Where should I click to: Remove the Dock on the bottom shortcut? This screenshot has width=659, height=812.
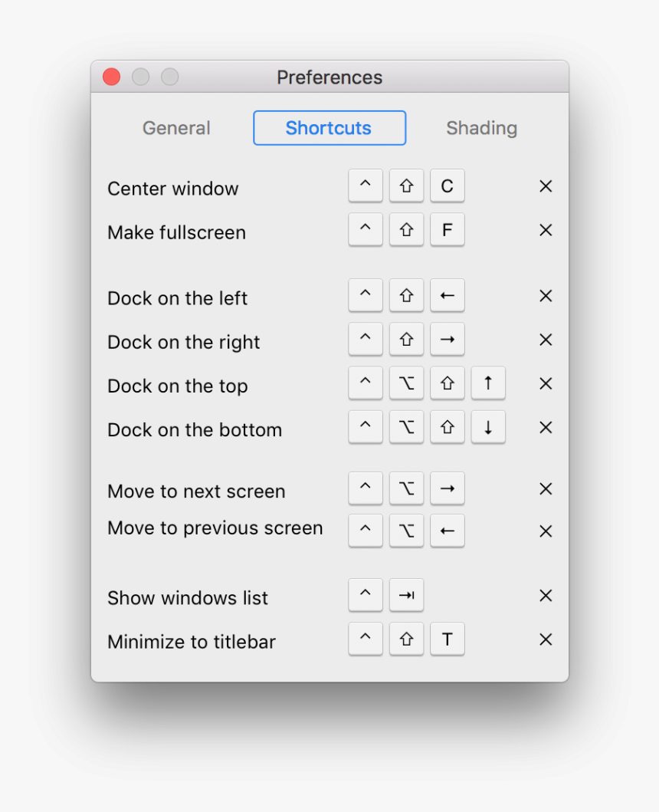(x=546, y=427)
